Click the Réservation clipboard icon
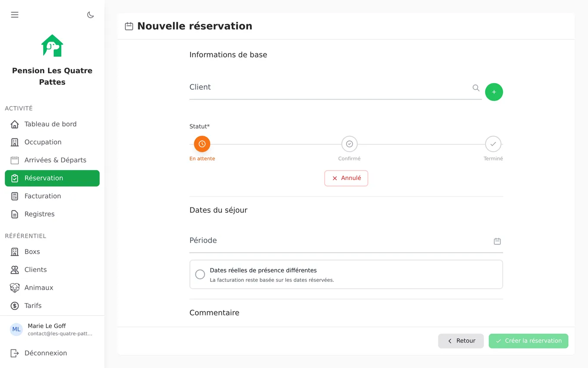The width and height of the screenshot is (588, 368). point(15,178)
